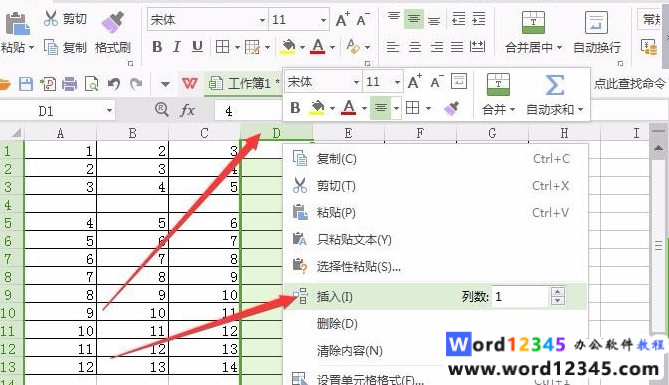Image resolution: width=669 pixels, height=385 pixels.
Task: Click the ribbon borders icon
Action: pyautogui.click(x=222, y=47)
